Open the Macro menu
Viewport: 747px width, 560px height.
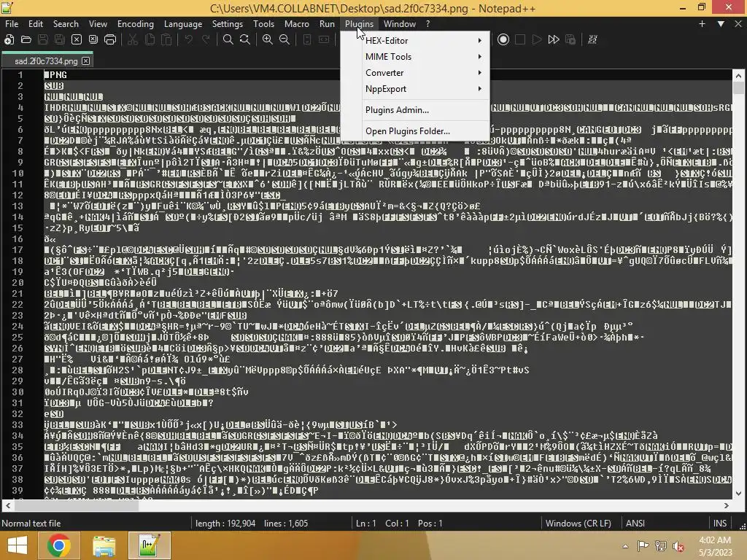(x=297, y=24)
